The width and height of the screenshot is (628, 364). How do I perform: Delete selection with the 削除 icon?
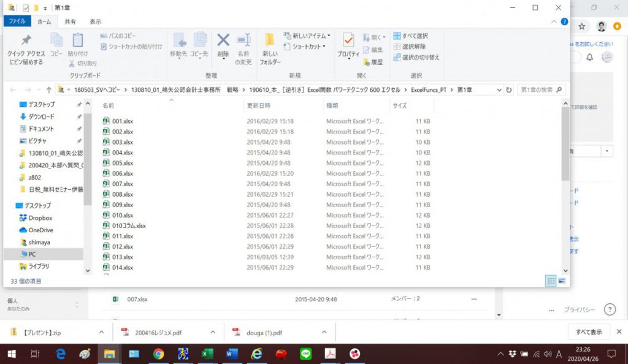[x=223, y=44]
